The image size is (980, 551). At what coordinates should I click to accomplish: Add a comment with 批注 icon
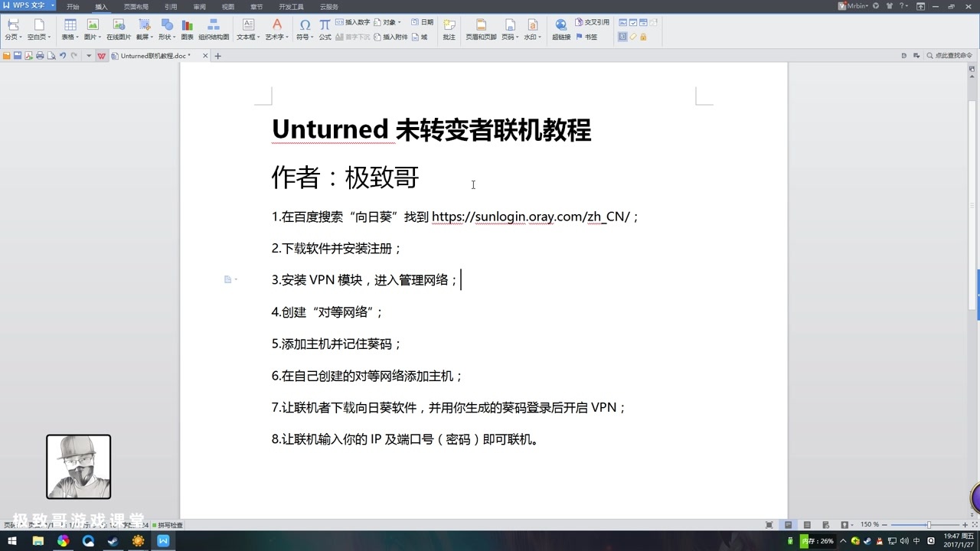449,25
